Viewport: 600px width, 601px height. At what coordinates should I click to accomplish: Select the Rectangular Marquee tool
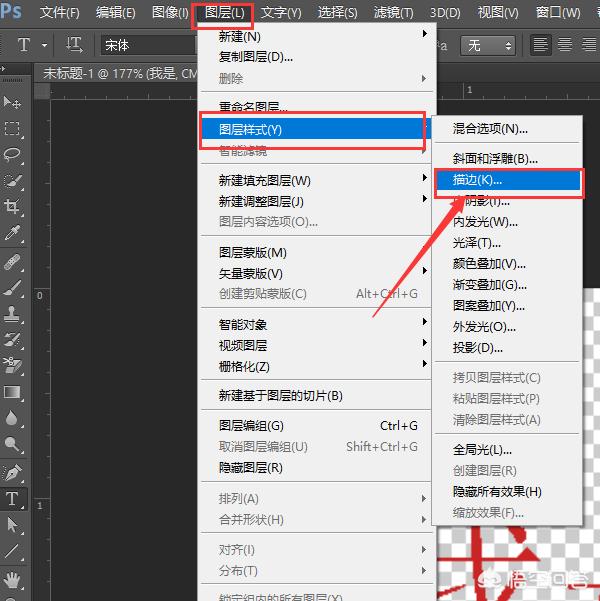(x=12, y=129)
